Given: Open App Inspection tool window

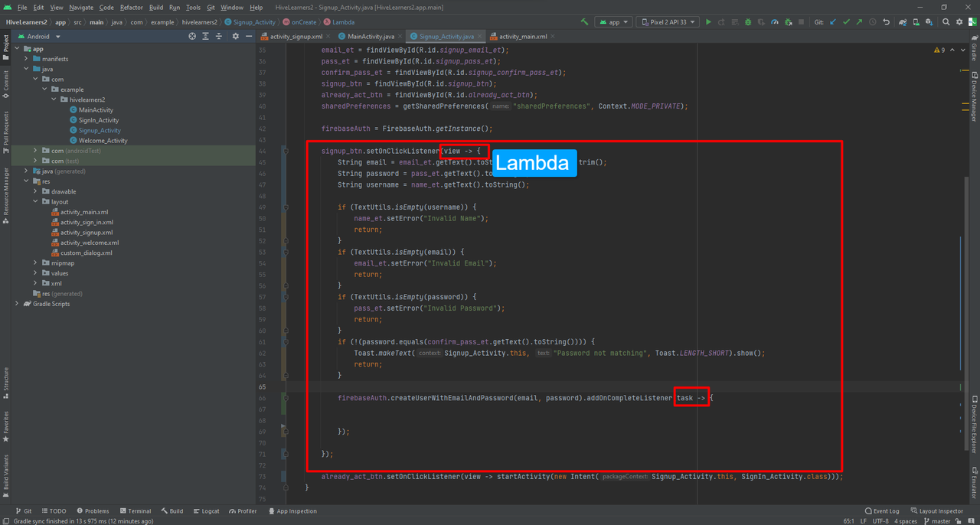Looking at the screenshot, I should tap(292, 510).
